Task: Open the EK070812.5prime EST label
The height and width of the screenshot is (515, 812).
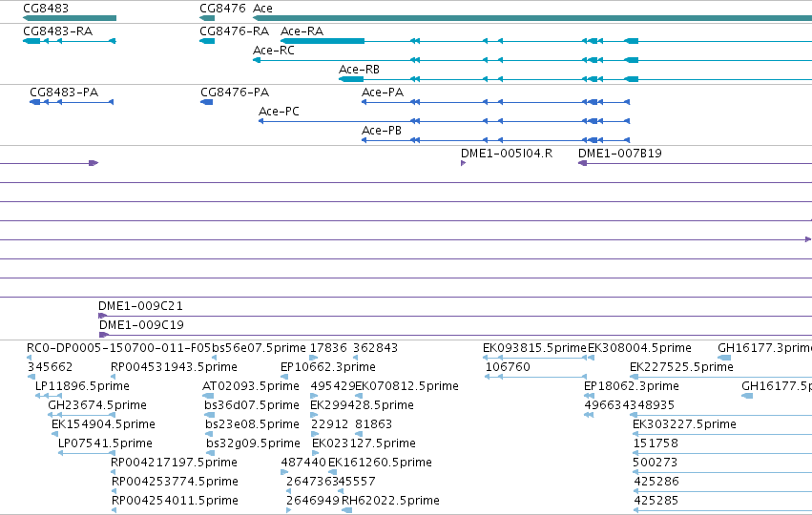Action: click(x=407, y=386)
